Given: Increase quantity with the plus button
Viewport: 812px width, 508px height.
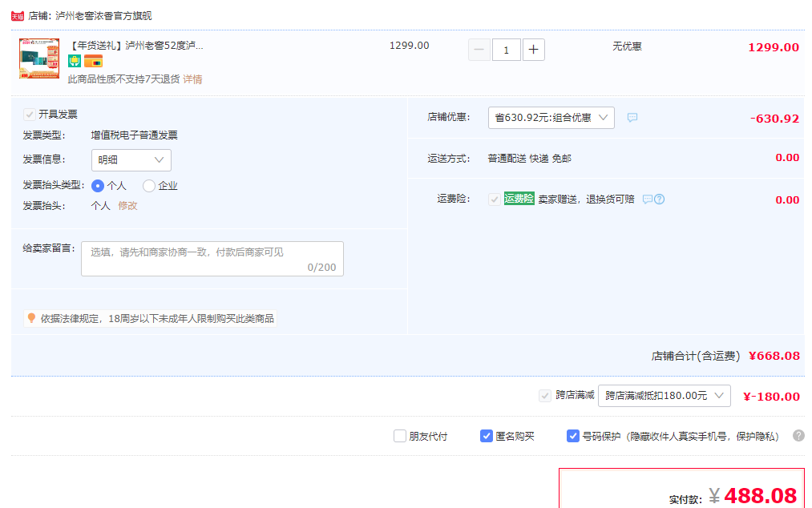Looking at the screenshot, I should 533,50.
